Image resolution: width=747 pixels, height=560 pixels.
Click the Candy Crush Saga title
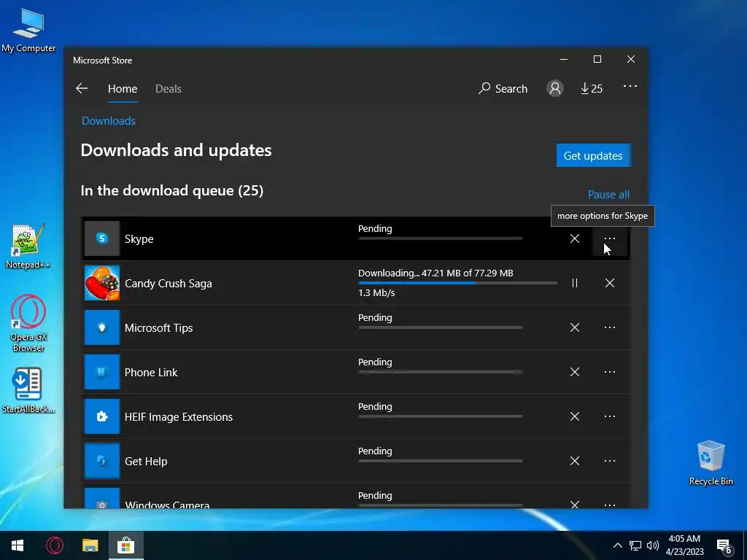point(169,284)
